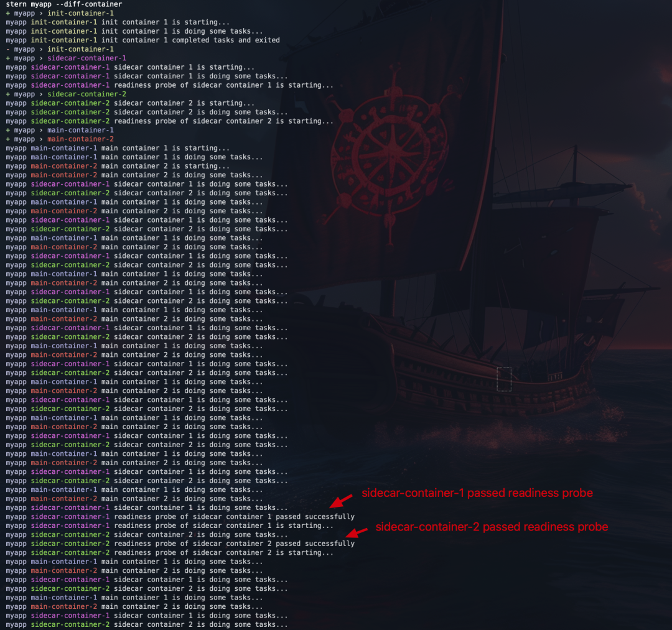Click the 'main container 2 is starting...' line

point(118,166)
